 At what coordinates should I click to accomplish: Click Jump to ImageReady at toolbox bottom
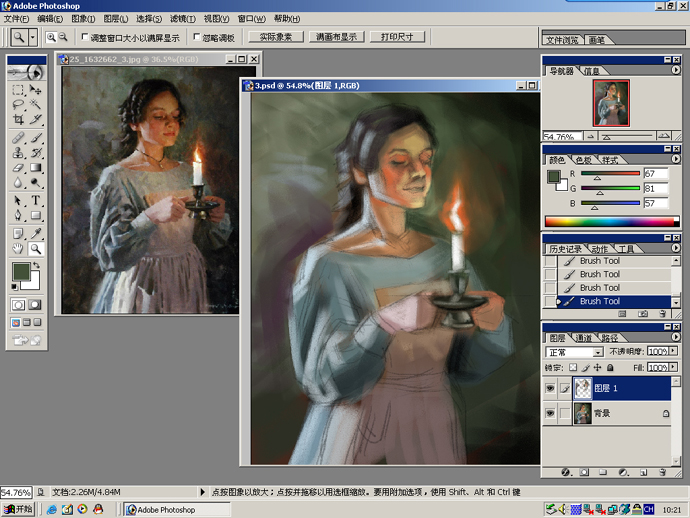tap(26, 340)
